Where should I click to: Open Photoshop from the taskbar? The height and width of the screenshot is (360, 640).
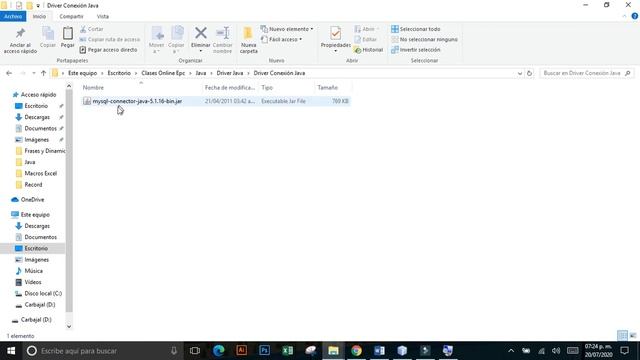click(264, 351)
